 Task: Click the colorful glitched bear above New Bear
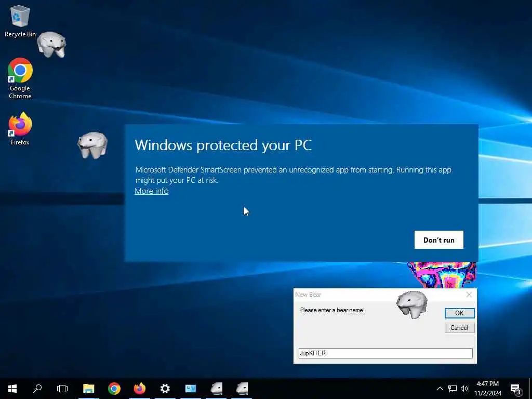coord(442,274)
